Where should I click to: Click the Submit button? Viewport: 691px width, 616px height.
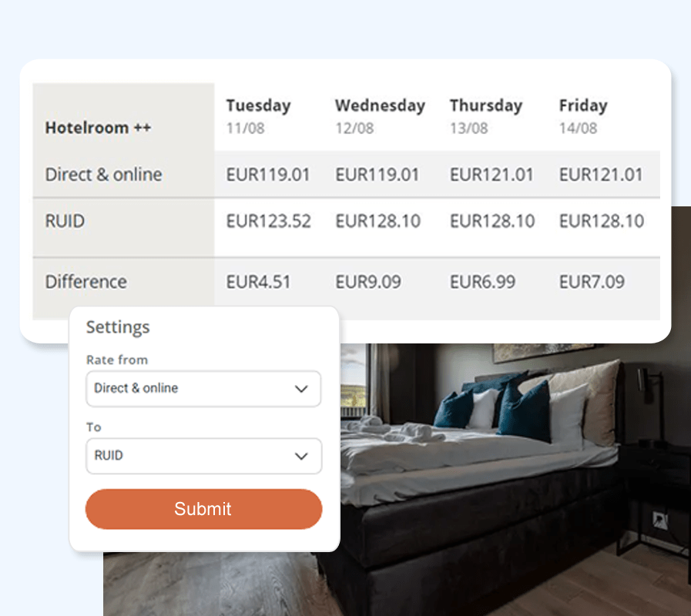click(203, 509)
